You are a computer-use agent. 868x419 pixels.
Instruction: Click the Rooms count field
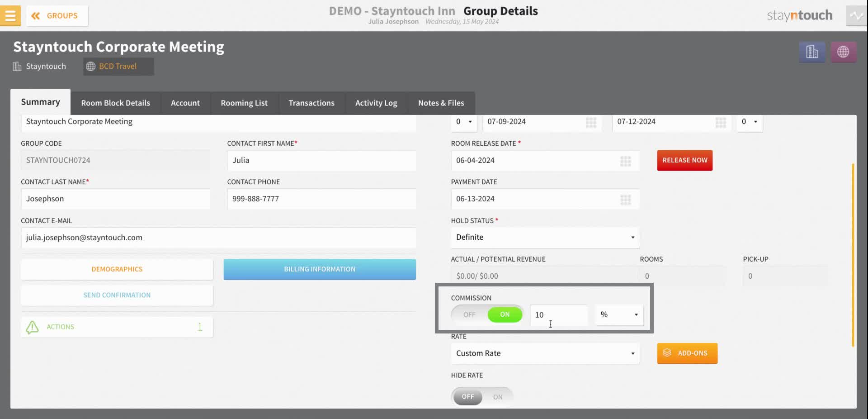[x=683, y=276]
